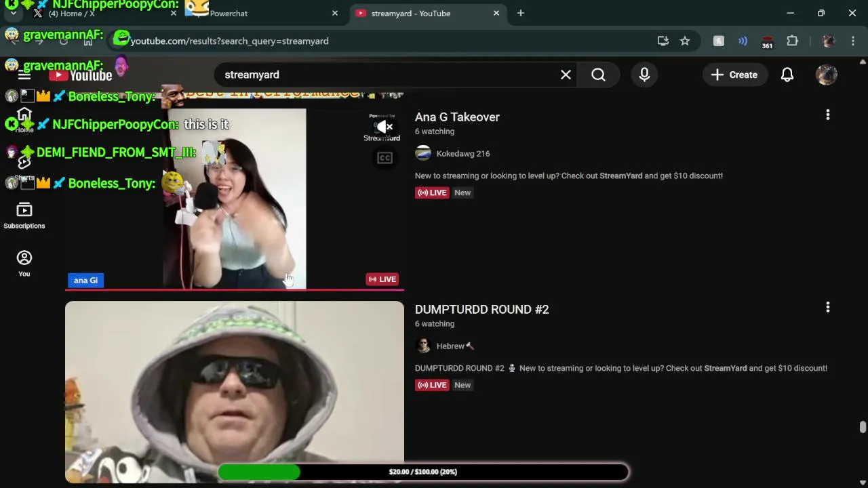868x488 pixels.
Task: Switch to the Powerchat tab
Action: click(264, 13)
